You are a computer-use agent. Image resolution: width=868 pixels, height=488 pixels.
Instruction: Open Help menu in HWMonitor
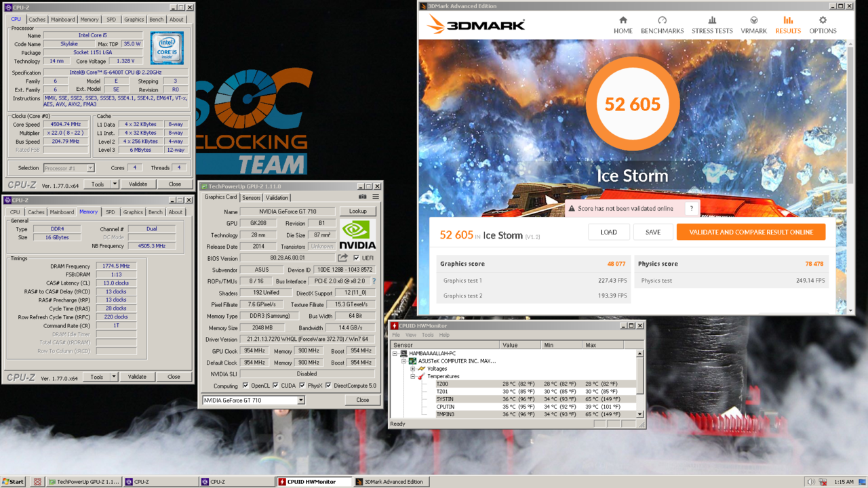click(x=444, y=335)
